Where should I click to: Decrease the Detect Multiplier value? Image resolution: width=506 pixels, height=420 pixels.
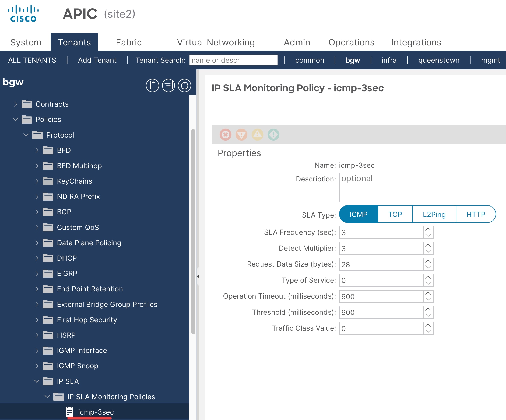tap(428, 251)
